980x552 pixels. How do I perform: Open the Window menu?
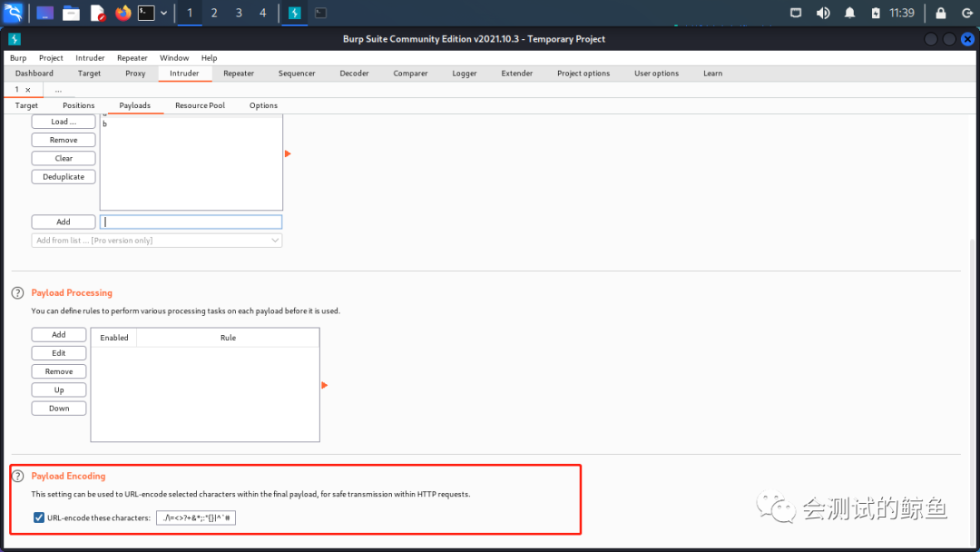click(173, 57)
